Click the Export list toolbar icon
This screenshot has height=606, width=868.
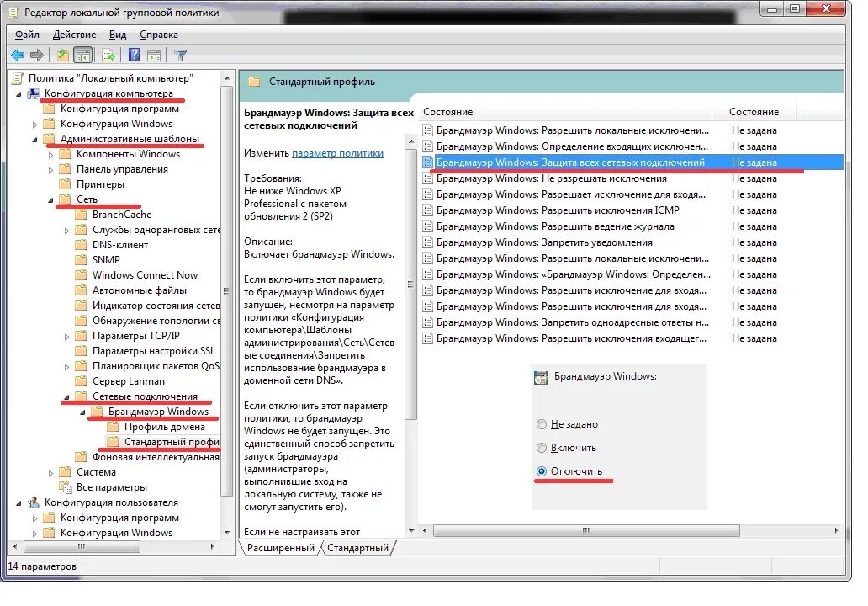coord(108,55)
